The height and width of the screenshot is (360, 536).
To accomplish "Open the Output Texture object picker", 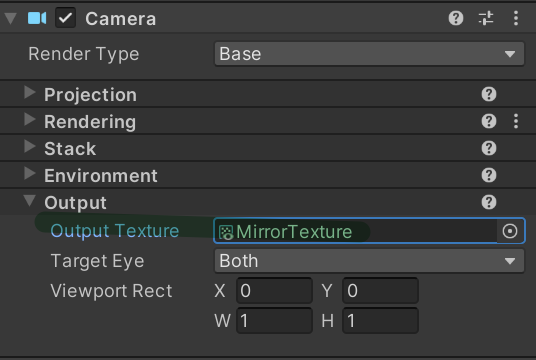I will 510,231.
